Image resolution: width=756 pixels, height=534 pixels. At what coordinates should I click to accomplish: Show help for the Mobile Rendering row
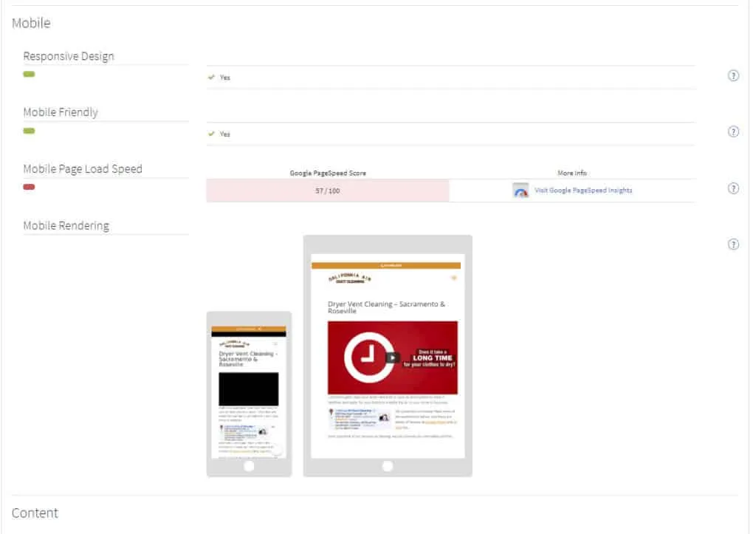[x=733, y=244]
